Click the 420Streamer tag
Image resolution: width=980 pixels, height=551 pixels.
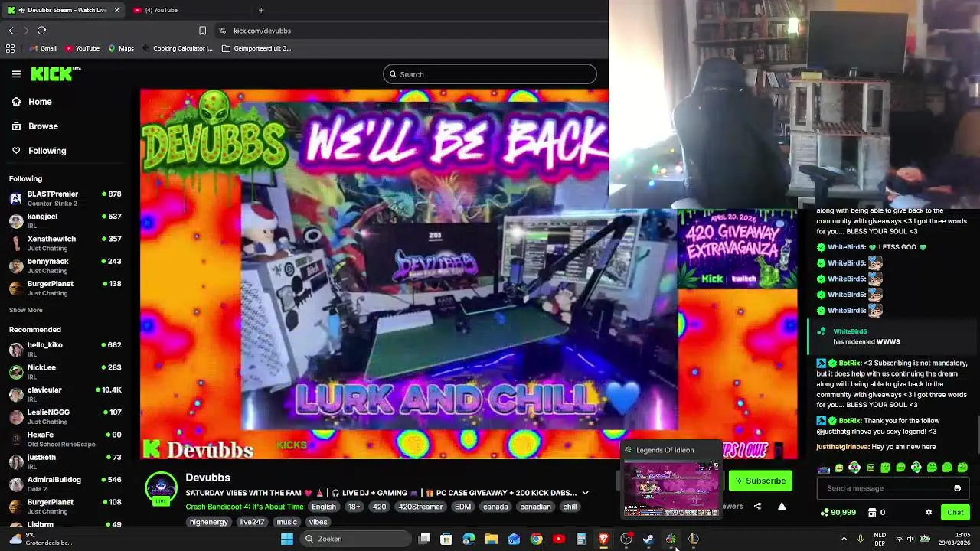click(420, 507)
